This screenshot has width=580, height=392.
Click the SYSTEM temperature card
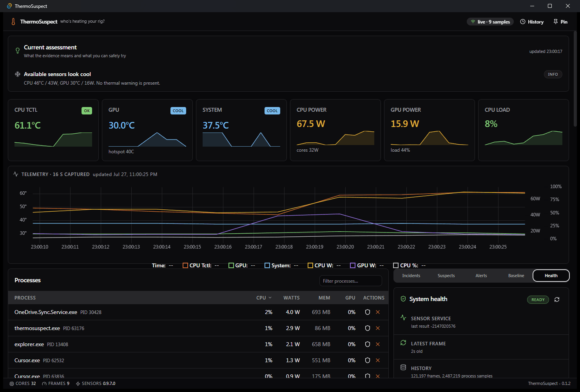[x=241, y=130]
